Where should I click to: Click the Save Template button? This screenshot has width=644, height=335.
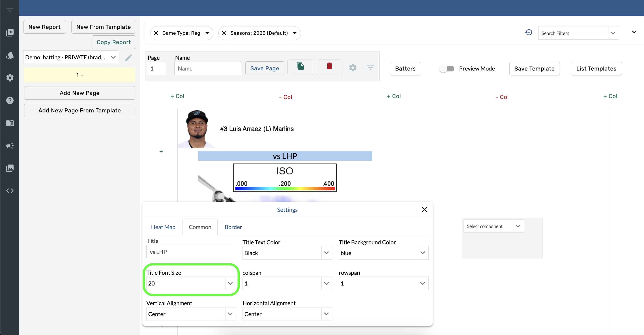(534, 69)
